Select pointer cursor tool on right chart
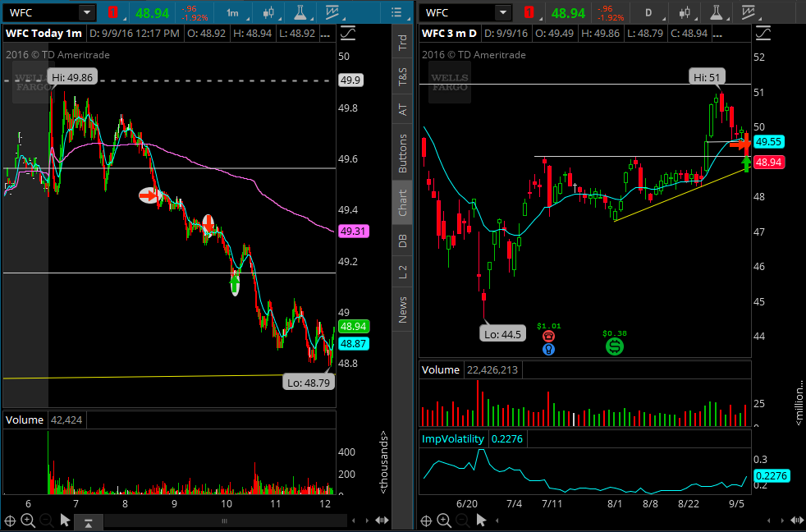Screen dimensions: 806x532 (x=481, y=521)
